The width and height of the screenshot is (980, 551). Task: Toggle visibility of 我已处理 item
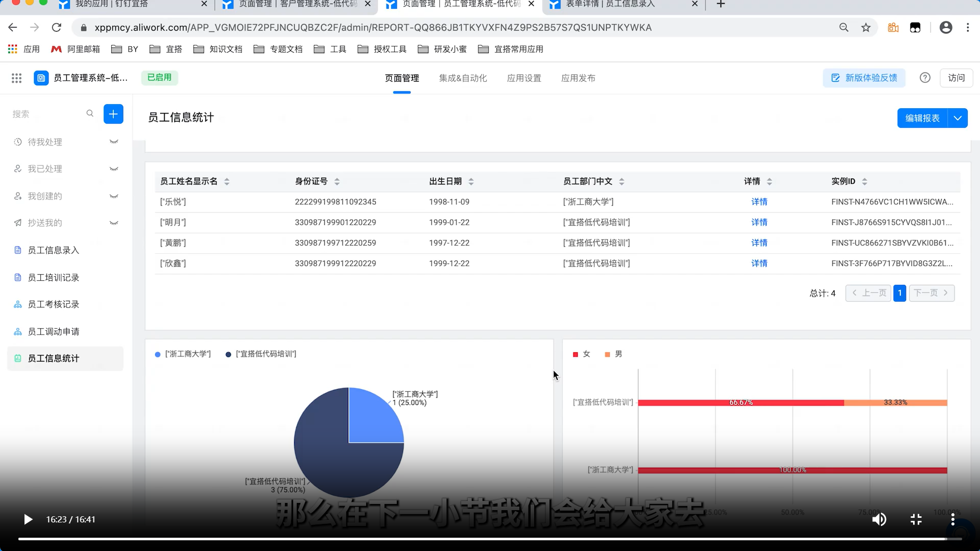click(x=114, y=169)
